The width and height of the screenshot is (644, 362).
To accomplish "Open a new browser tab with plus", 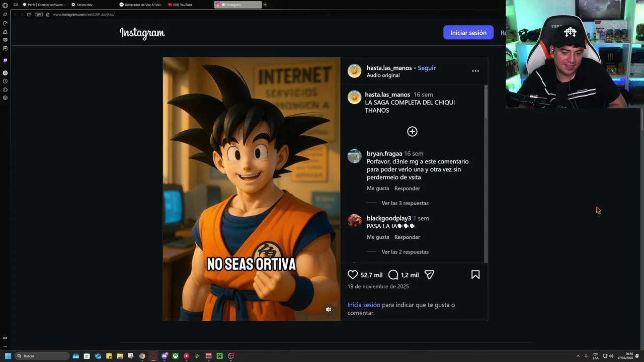I will 265,5.
